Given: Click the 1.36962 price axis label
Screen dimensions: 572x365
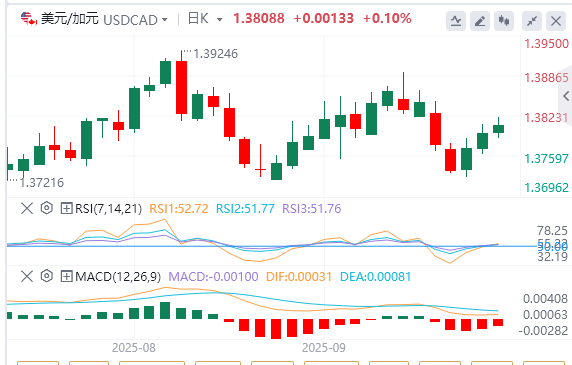Looking at the screenshot, I should tap(546, 188).
